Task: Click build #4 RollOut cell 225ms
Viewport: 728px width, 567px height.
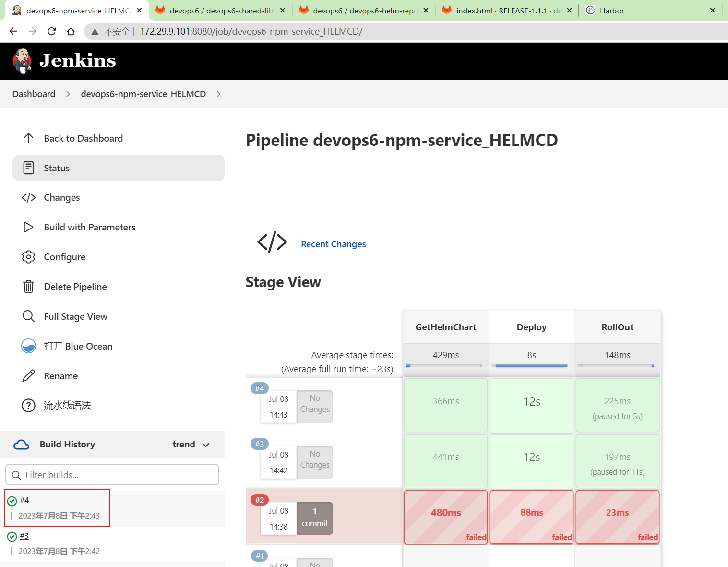Action: [618, 405]
